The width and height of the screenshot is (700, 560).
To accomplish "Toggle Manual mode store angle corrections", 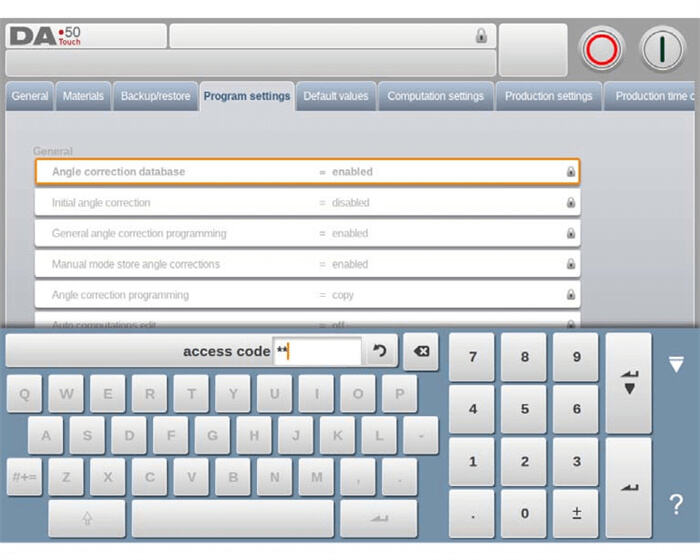I will pyautogui.click(x=307, y=265).
